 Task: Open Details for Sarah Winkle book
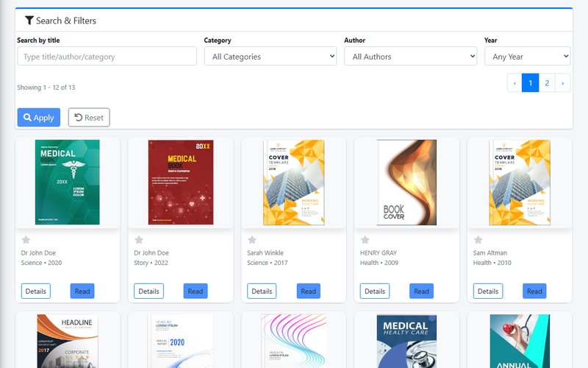click(262, 291)
